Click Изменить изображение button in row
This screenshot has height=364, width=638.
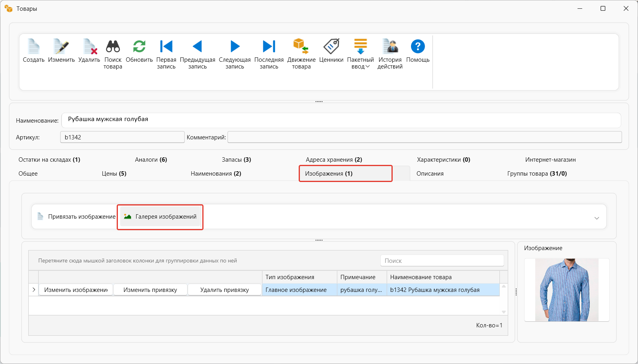pos(76,290)
